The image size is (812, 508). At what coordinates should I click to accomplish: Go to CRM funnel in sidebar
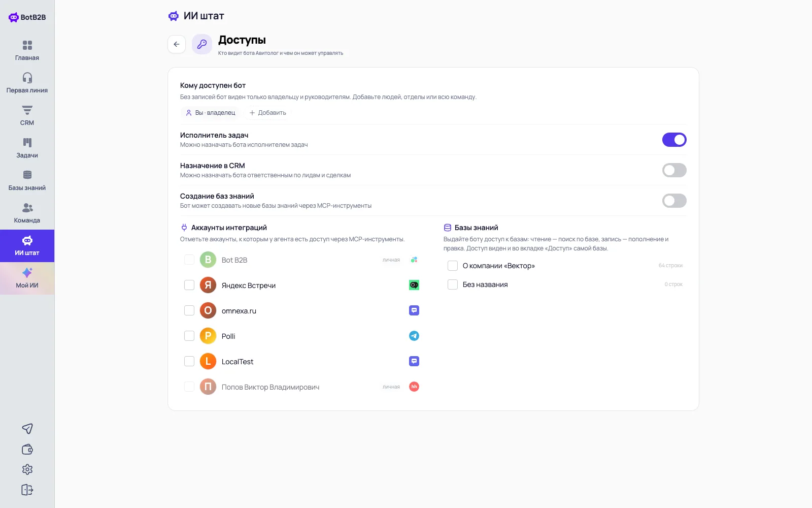click(27, 116)
